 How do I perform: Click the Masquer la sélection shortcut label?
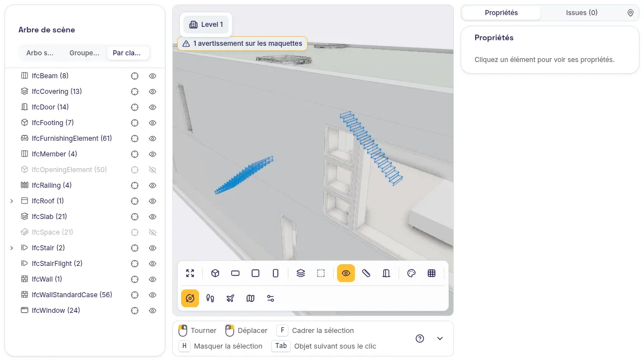(228, 346)
